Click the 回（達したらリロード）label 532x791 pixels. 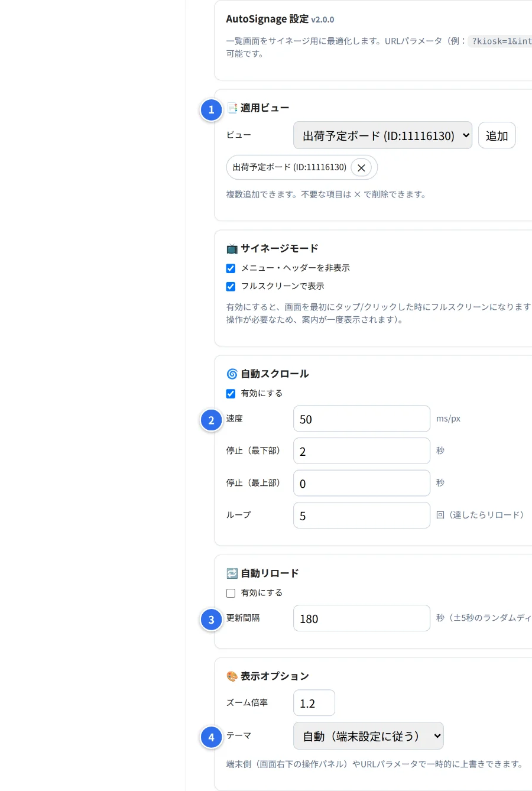[x=481, y=515]
